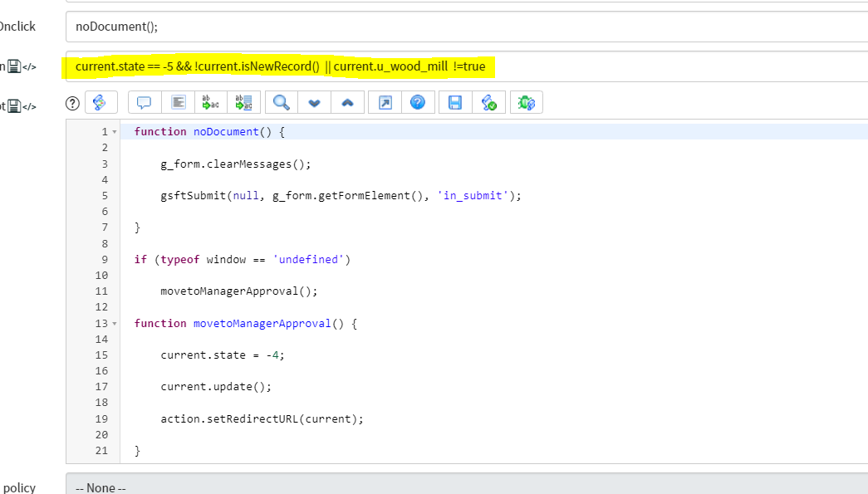This screenshot has width=868, height=494.
Task: Click the function name noDocument on line 1
Action: [x=226, y=132]
